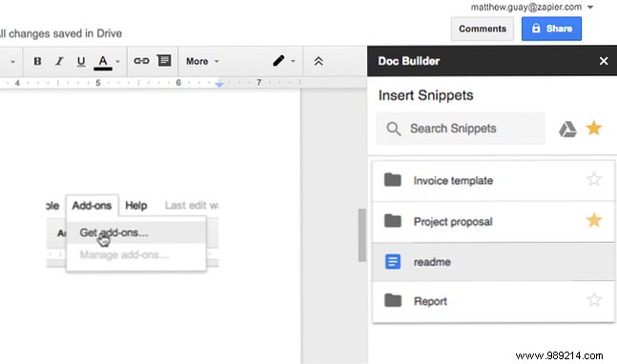Toggle underline formatting
Screen dimensions: 617x364
(81, 61)
